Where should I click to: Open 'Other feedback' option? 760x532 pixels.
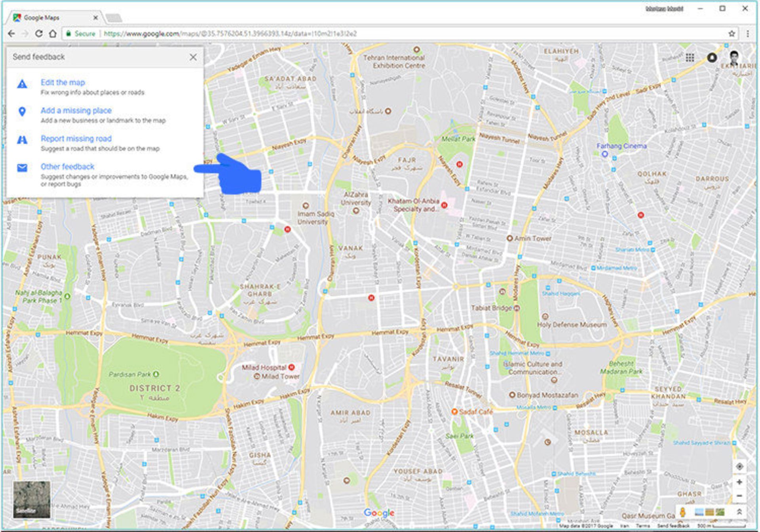(67, 167)
